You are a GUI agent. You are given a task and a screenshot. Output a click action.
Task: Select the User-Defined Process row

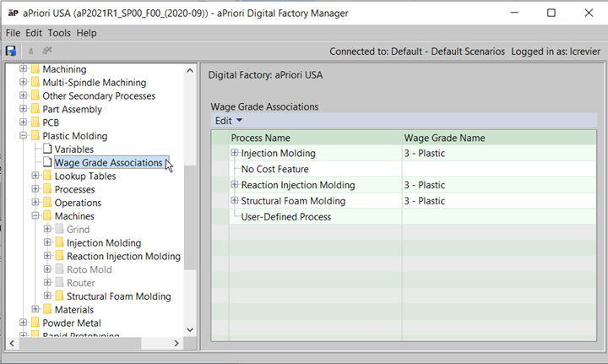click(x=404, y=217)
